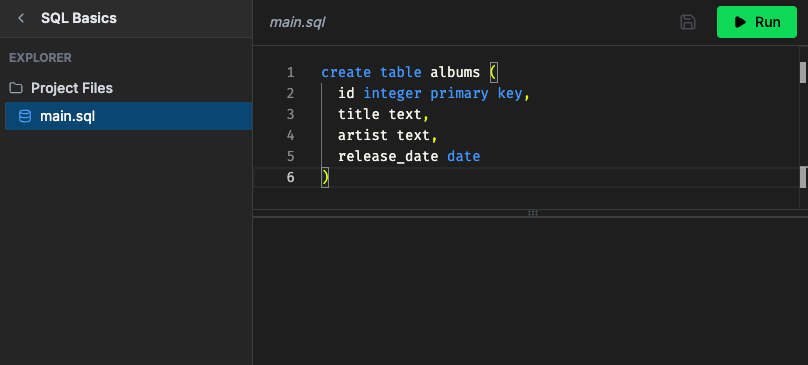
Task: Click the back arrow beside SQL Basics
Action: tap(21, 19)
